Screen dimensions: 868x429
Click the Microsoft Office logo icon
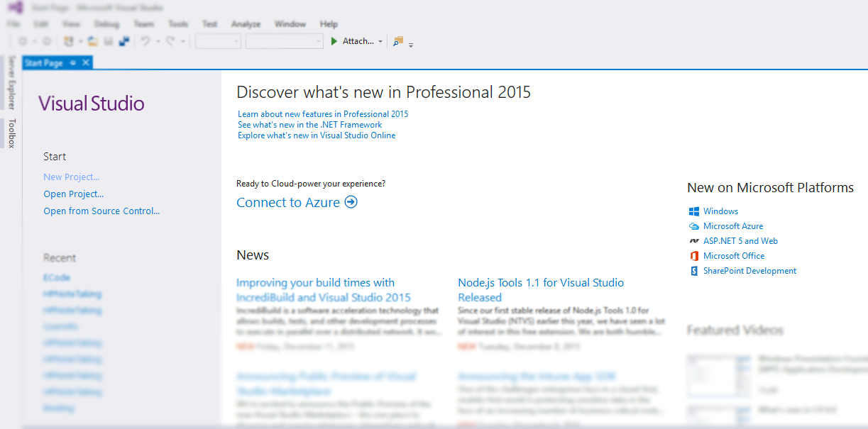pos(694,256)
